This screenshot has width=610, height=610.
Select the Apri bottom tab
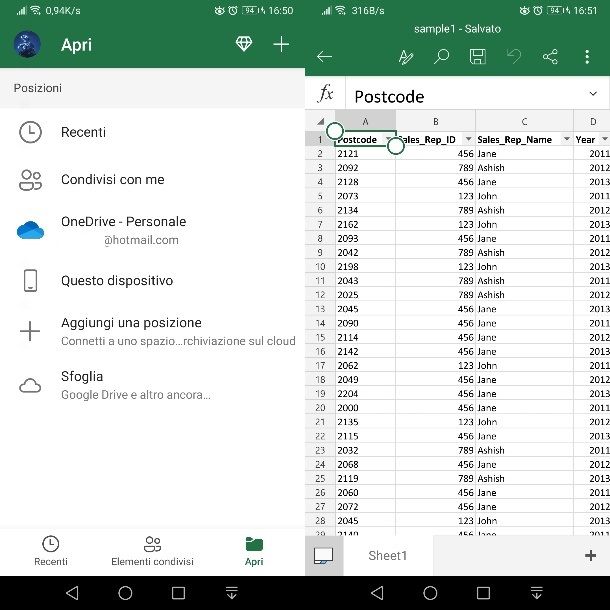pos(254,550)
